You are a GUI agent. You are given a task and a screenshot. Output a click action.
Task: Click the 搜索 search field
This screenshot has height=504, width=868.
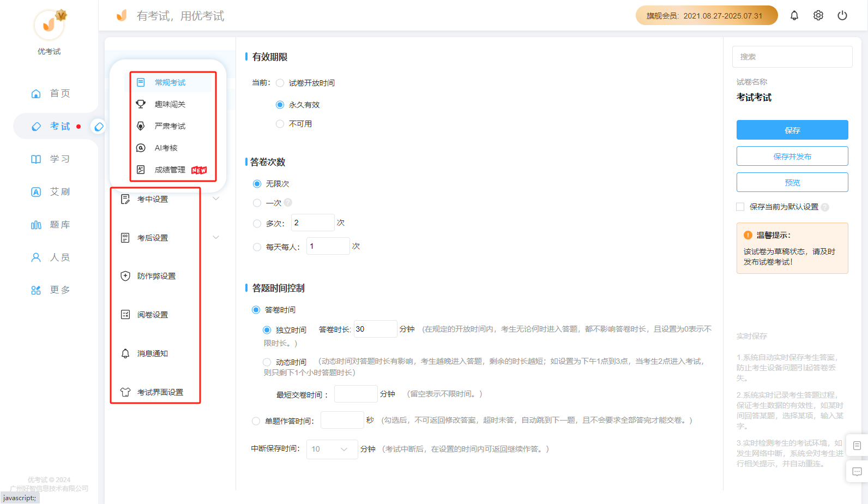tap(792, 57)
